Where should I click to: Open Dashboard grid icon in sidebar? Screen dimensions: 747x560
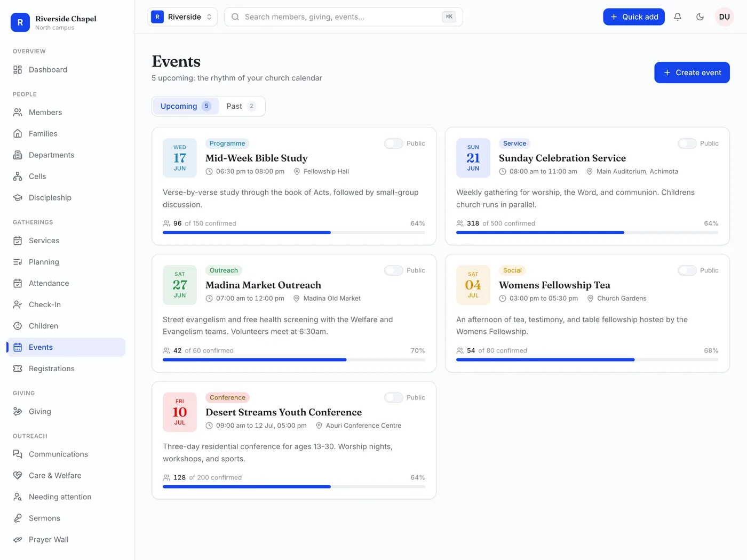coord(18,70)
